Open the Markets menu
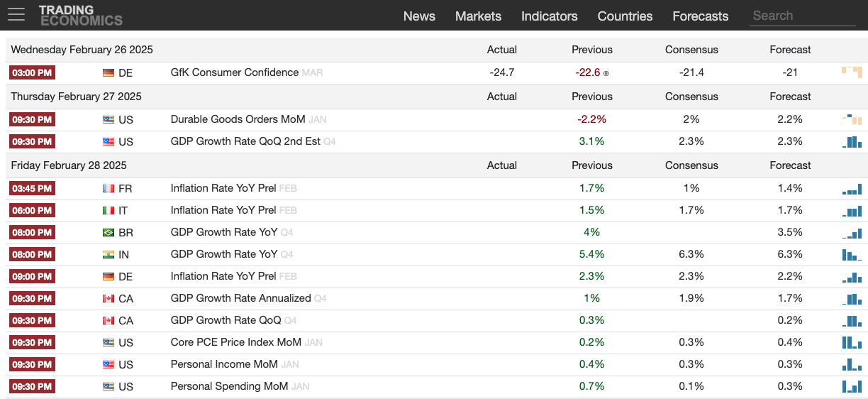This screenshot has height=399, width=868. [478, 16]
